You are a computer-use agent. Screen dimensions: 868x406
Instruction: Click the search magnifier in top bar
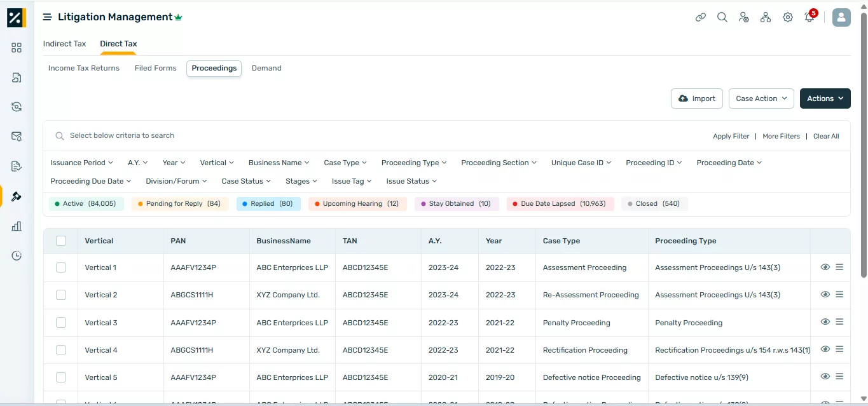pos(722,18)
